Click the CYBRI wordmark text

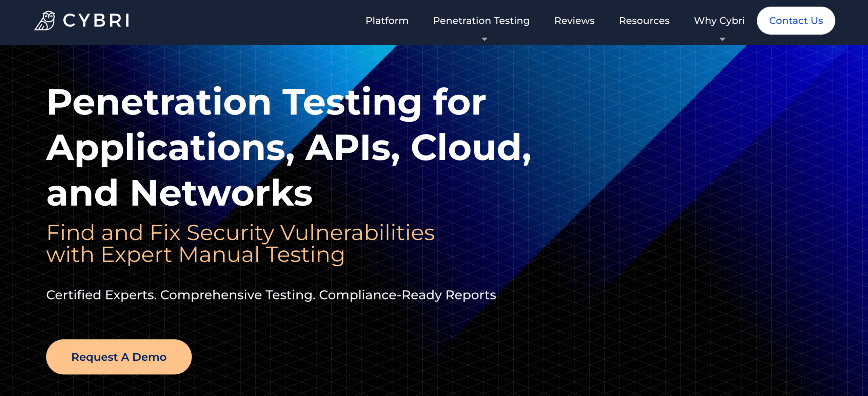[x=96, y=21]
